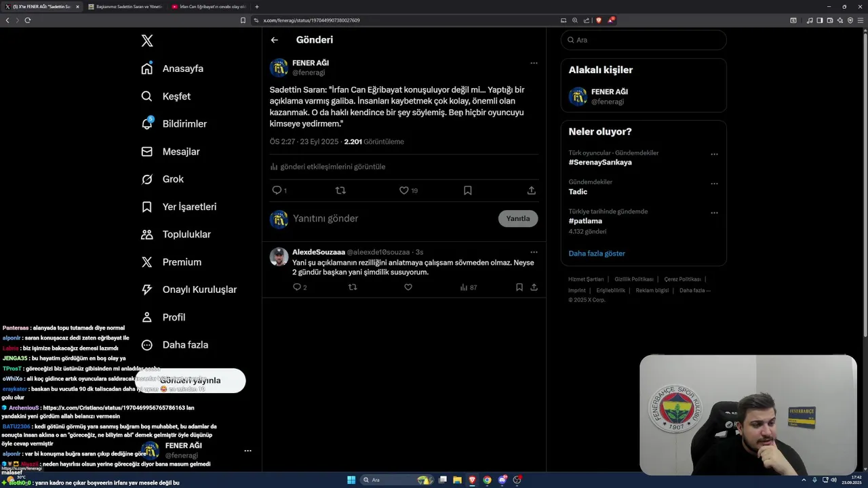Viewport: 868px width, 488px height.
Task: Open options for #patlama trend
Action: coord(714,213)
